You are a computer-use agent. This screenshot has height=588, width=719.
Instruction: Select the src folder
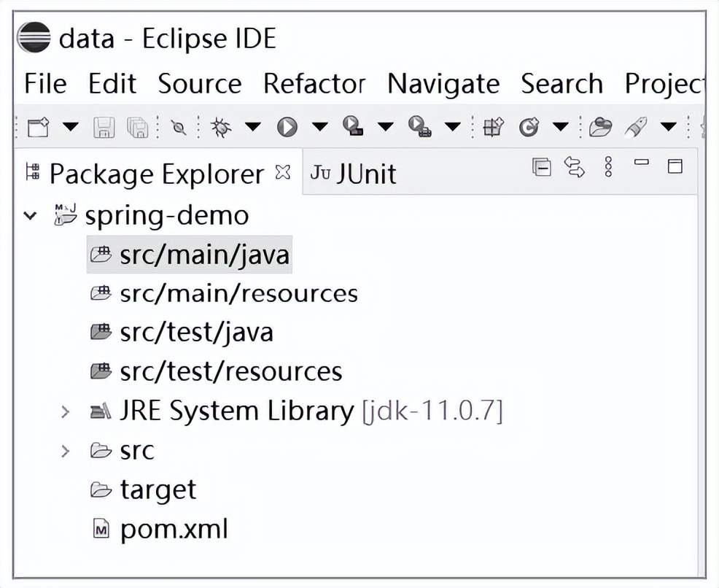(x=137, y=452)
